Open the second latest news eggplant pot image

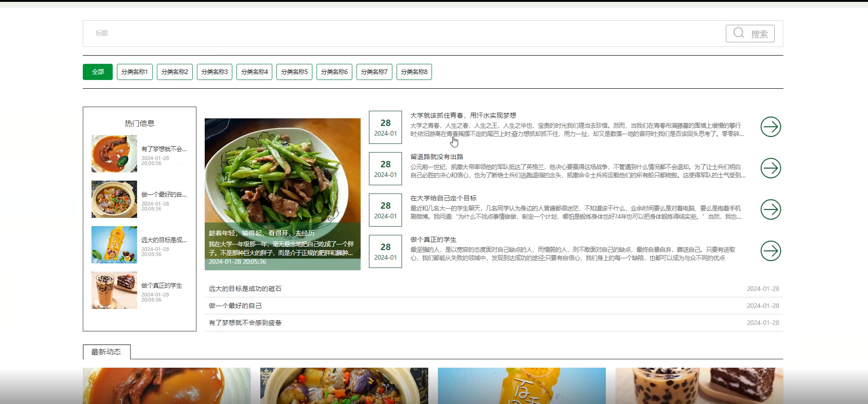[x=344, y=386]
